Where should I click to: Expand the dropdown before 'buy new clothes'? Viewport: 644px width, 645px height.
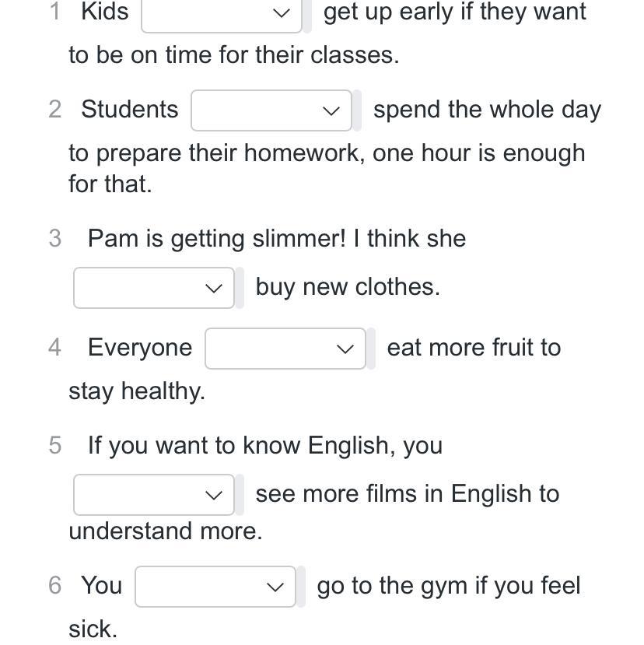tap(154, 288)
